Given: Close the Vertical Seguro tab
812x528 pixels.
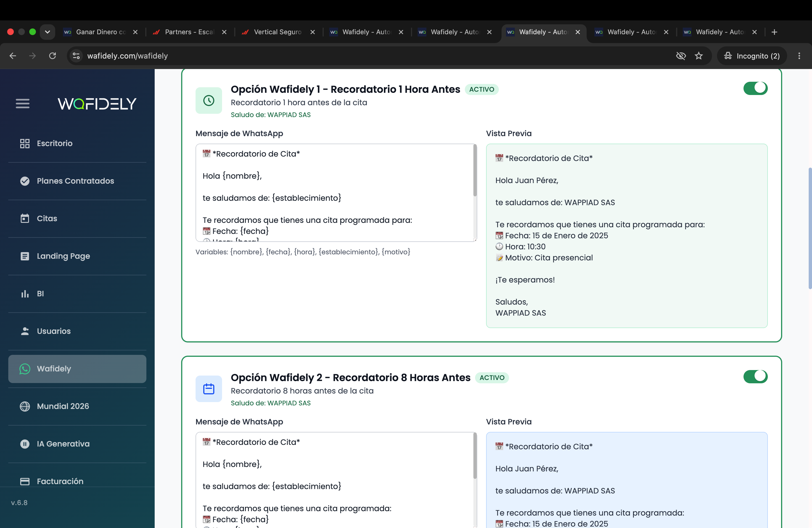Looking at the screenshot, I should pos(312,32).
